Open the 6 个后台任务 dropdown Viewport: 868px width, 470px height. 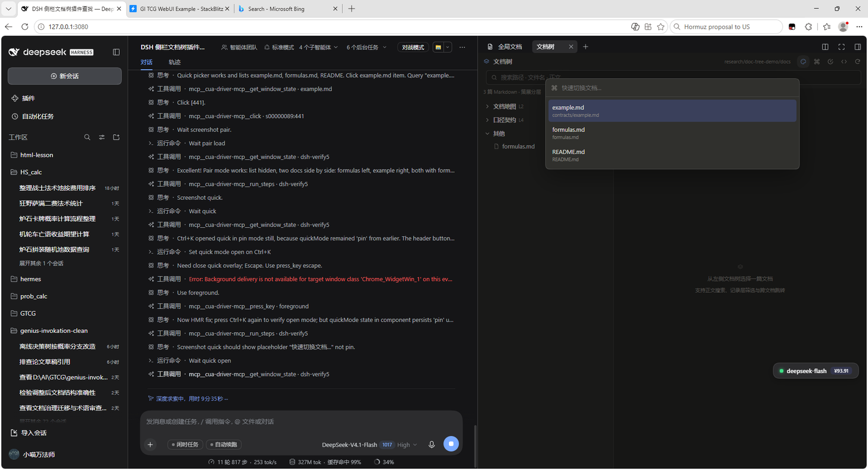(x=367, y=47)
